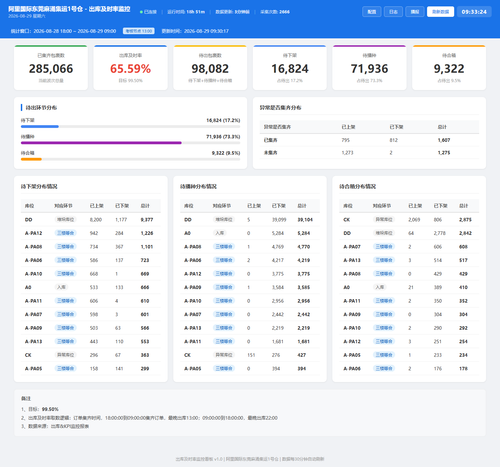Click the 71,936 KPI card value
500x467 pixels.
click(x=369, y=69)
